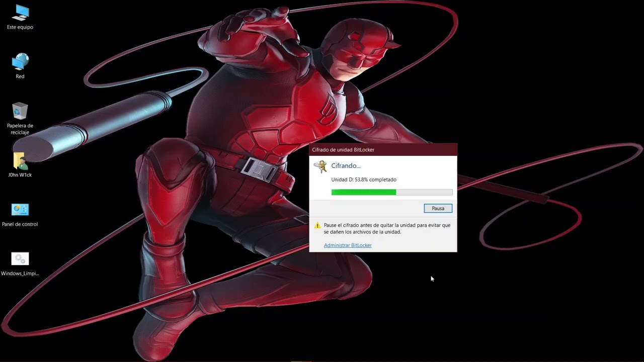Pause the encryption with the Pausa button
This screenshot has height=362, width=644.
[x=438, y=208]
